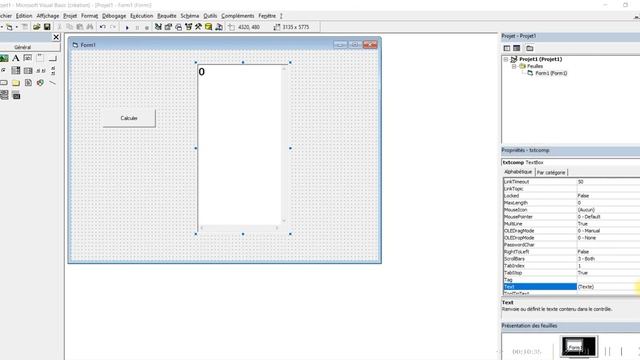Select the vertical scrollbar control in toolbox
The height and width of the screenshot is (360, 640).
point(53,71)
